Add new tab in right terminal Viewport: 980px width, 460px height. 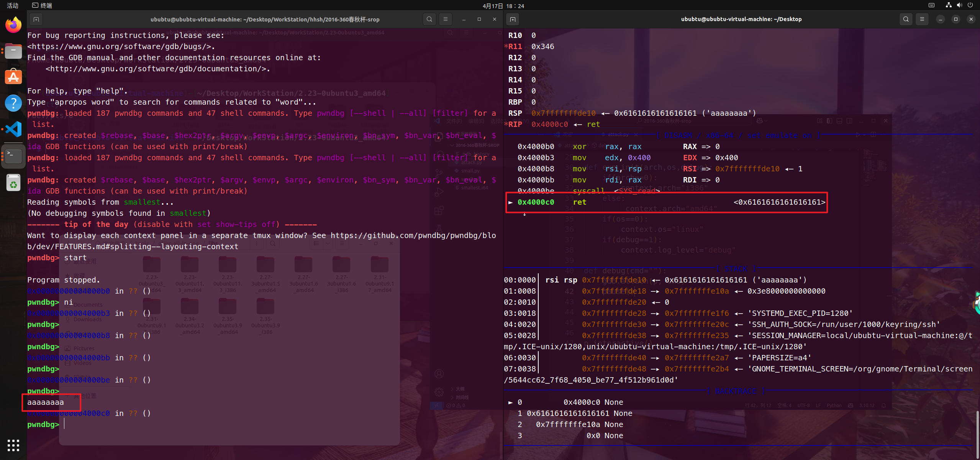click(x=513, y=19)
